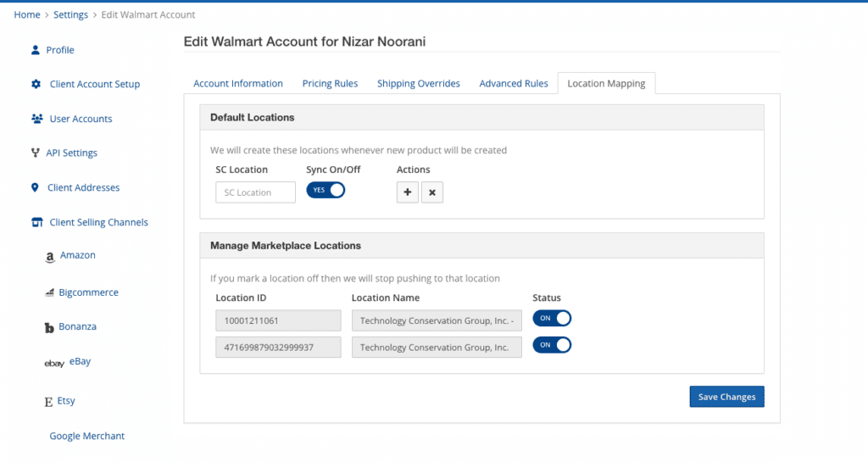Switch to the Pricing Rules tab
Image resolution: width=868 pixels, height=462 pixels.
click(x=330, y=84)
